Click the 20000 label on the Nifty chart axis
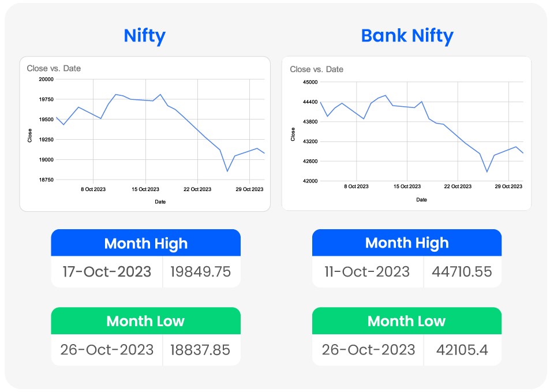Screen dimensions: 550x392 pos(45,79)
